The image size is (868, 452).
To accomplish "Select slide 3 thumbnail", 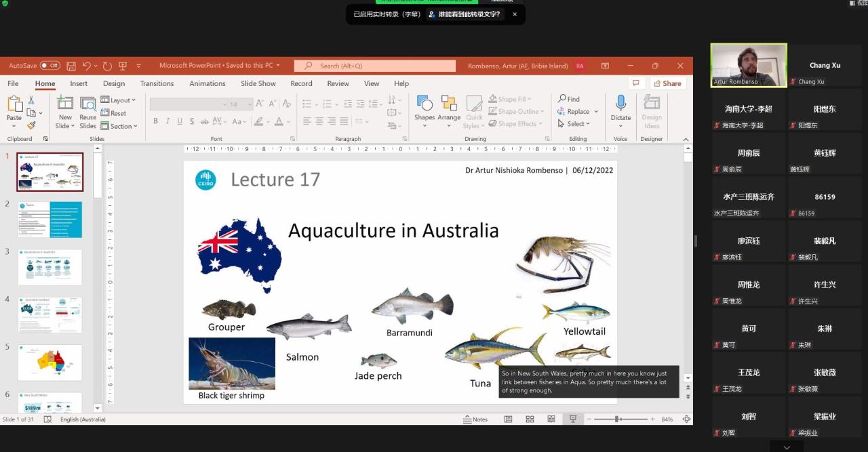I will pos(50,267).
